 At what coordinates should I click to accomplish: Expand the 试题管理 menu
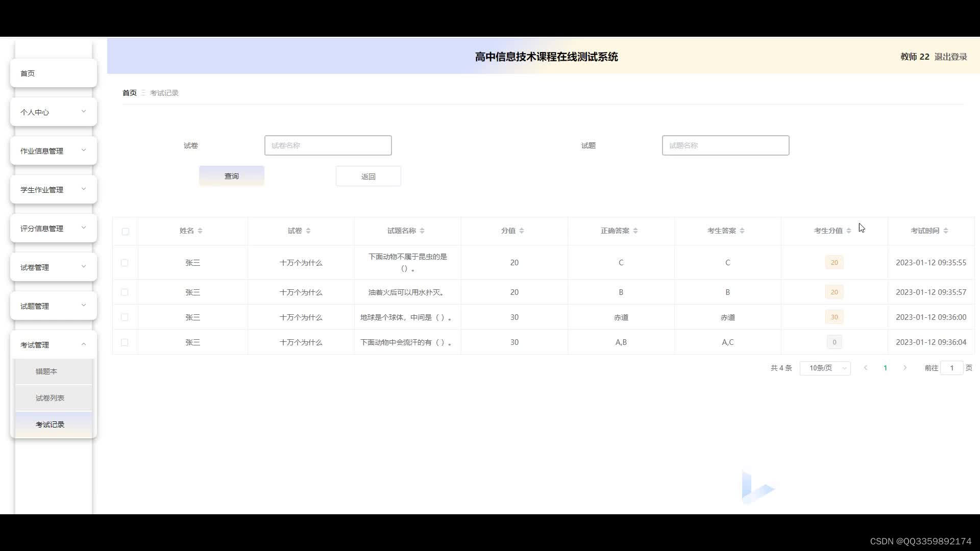(54, 306)
